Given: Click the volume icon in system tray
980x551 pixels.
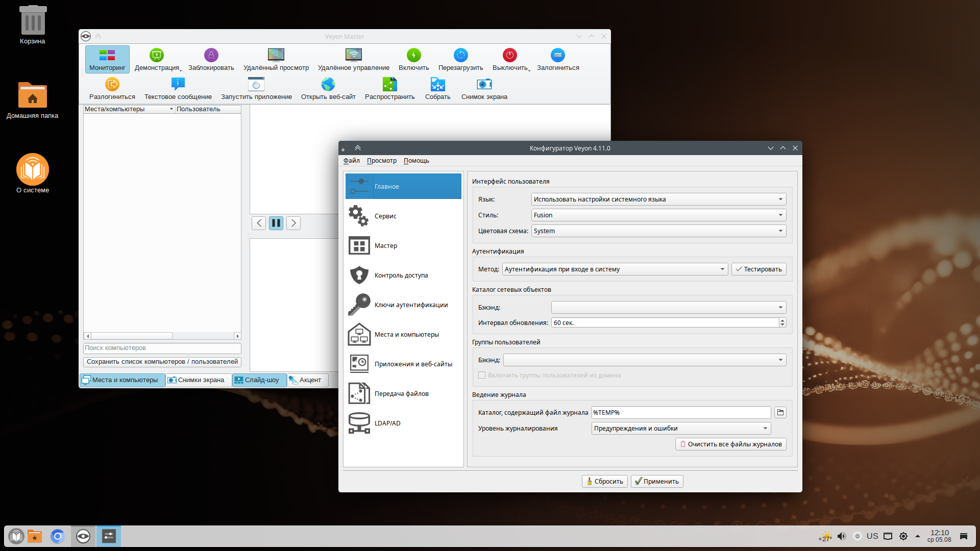Looking at the screenshot, I should [x=842, y=536].
